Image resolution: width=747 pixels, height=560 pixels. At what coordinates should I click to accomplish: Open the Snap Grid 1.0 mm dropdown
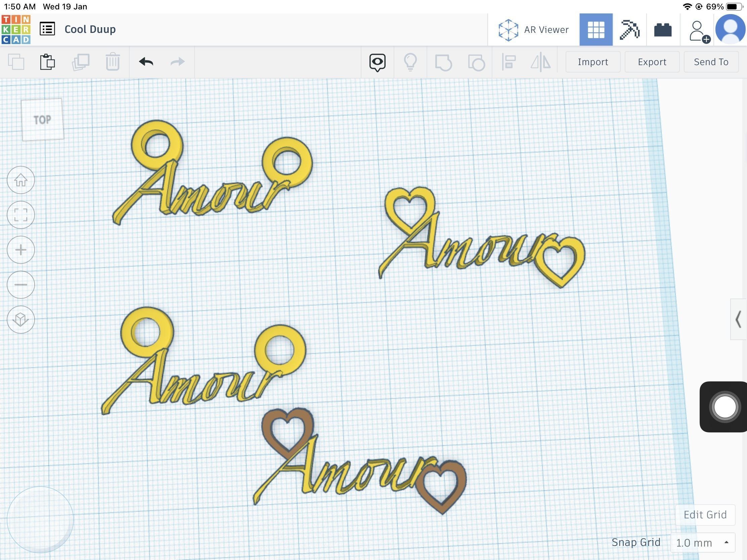click(x=702, y=543)
